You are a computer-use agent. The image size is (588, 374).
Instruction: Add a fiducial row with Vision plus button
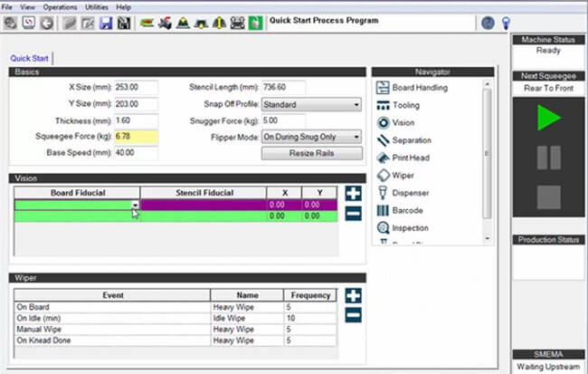tap(353, 194)
